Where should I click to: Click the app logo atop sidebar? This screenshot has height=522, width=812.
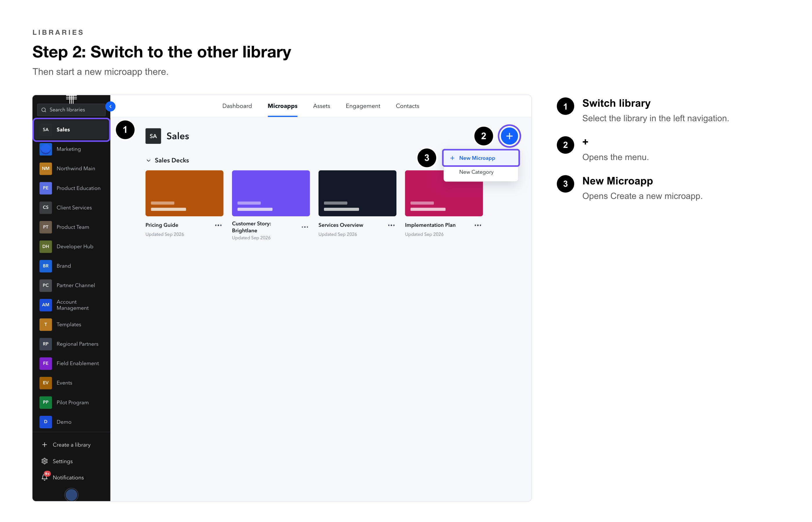click(71, 99)
